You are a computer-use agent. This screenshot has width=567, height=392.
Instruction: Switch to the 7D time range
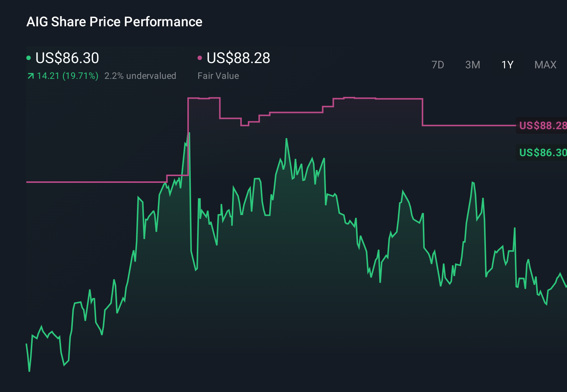point(438,65)
